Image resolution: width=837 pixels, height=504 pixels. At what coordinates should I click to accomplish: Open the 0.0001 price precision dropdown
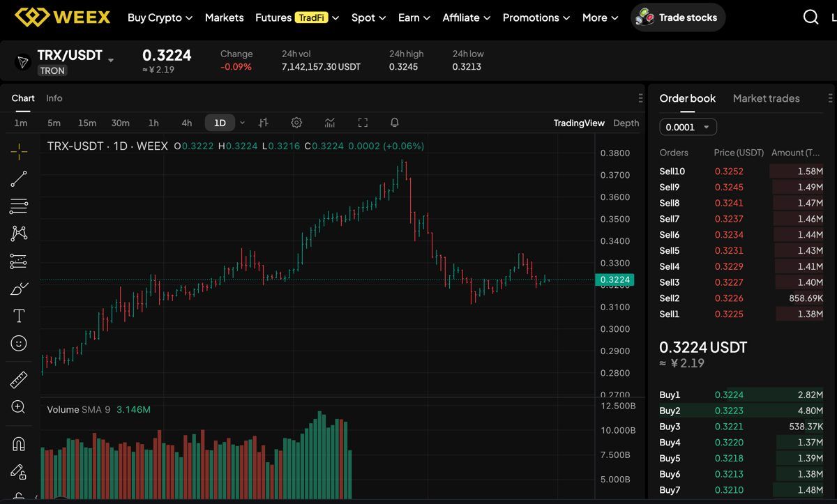(x=688, y=128)
